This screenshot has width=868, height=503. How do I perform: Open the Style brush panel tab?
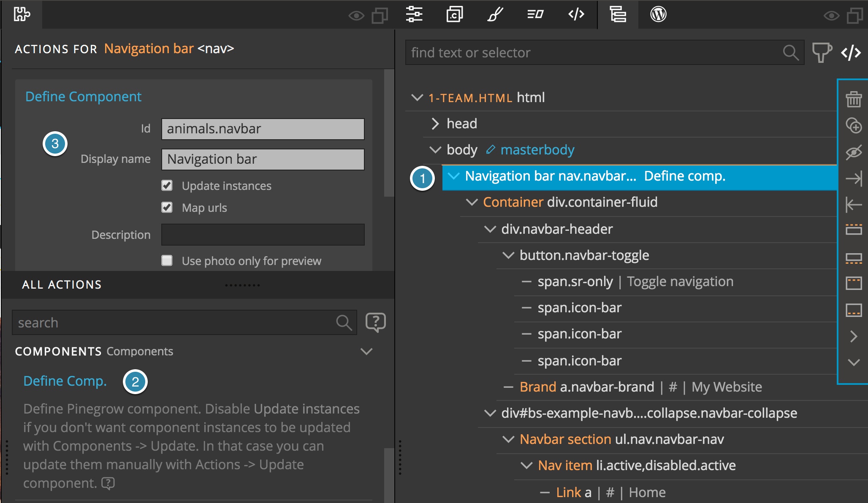point(495,14)
